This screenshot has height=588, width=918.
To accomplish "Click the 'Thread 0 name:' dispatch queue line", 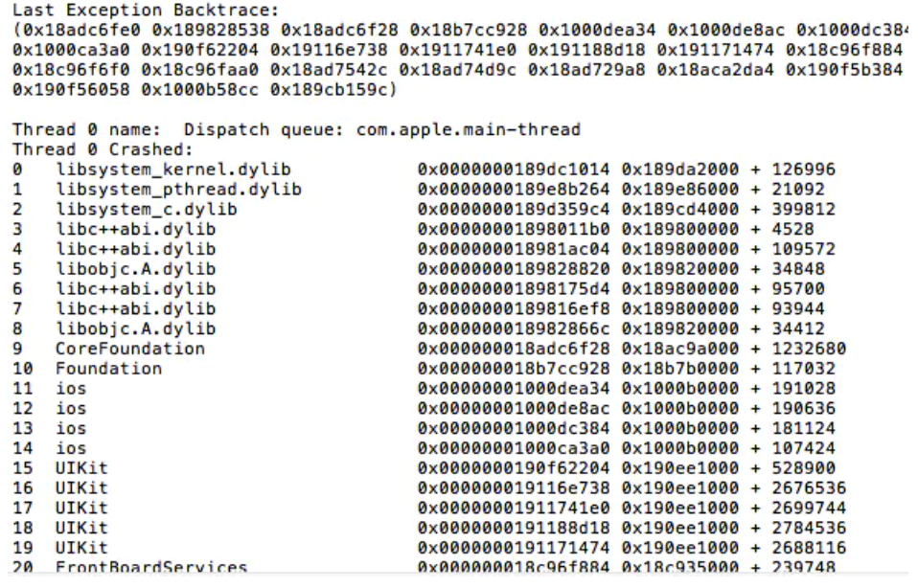I will pos(296,129).
